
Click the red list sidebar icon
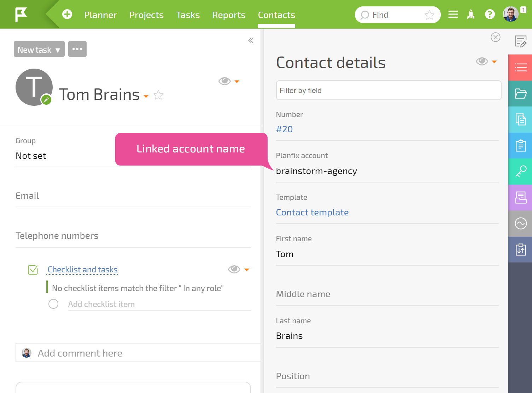(x=520, y=67)
